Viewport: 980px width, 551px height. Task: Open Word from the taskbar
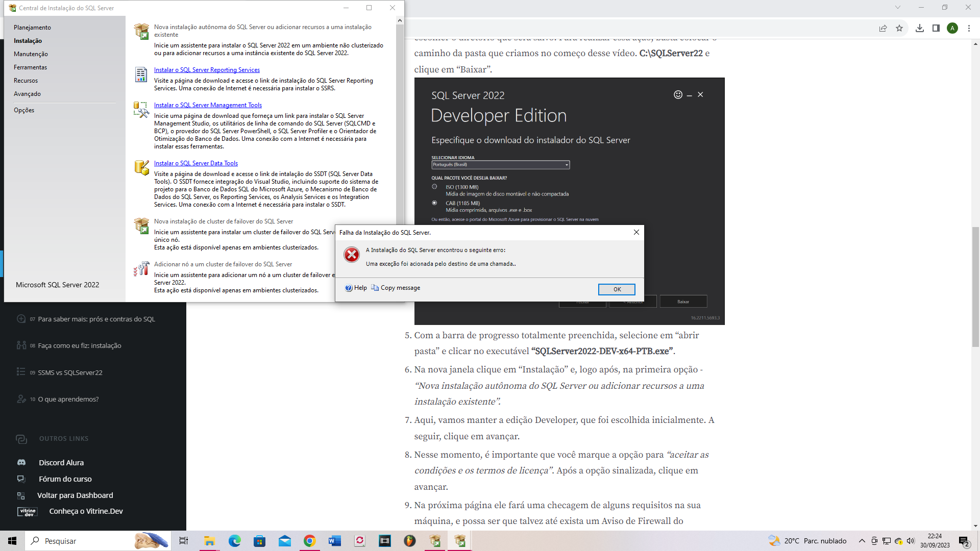pyautogui.click(x=334, y=541)
